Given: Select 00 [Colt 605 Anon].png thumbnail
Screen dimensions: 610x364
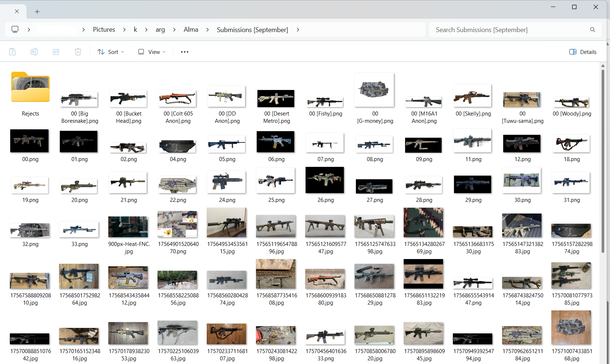Looking at the screenshot, I should (178, 98).
